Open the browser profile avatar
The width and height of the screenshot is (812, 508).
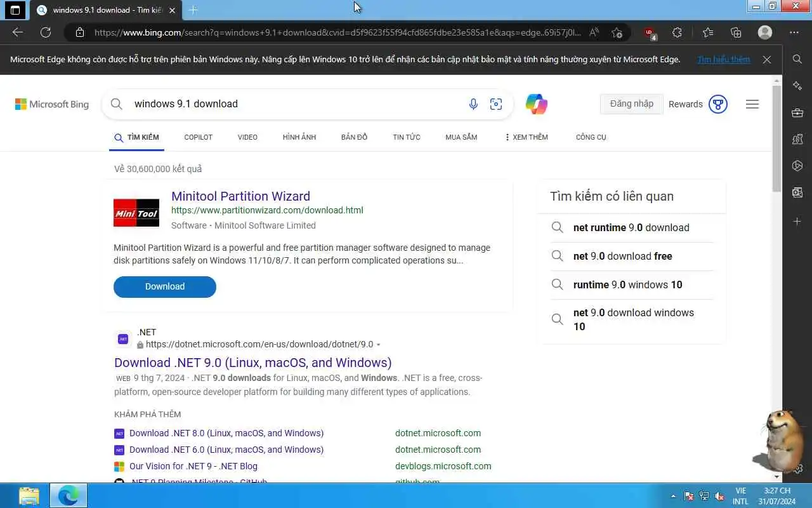[x=765, y=32]
